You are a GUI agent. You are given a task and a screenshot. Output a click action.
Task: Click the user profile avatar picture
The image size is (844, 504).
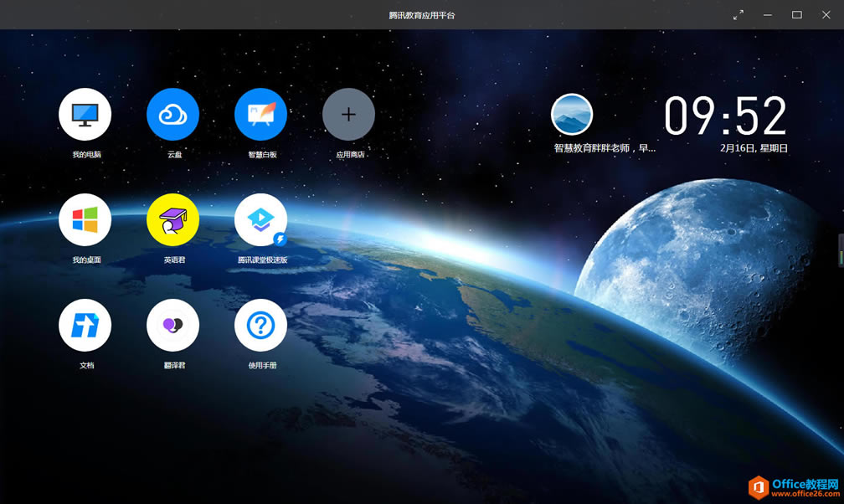point(572,115)
